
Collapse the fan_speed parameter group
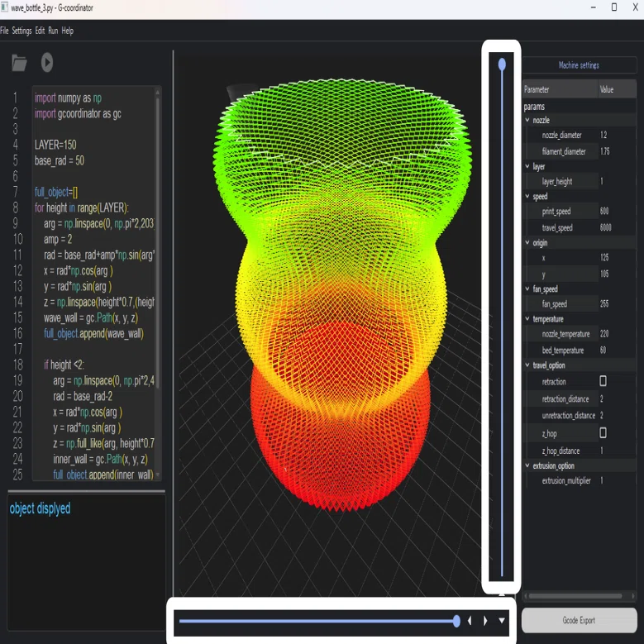[x=527, y=289]
